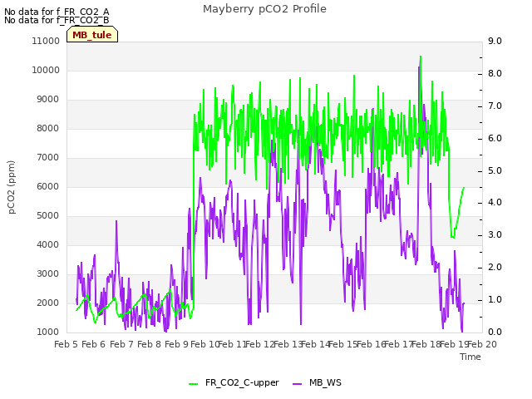532x399 pixels.
Task: Click the Feb 9 date label
Action: tap(176, 344)
